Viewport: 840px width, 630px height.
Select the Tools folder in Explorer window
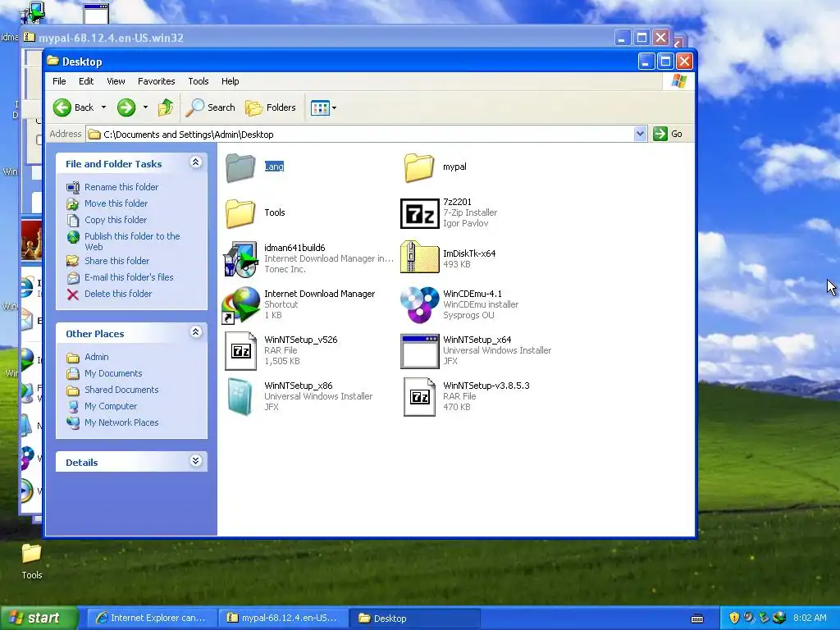point(240,213)
